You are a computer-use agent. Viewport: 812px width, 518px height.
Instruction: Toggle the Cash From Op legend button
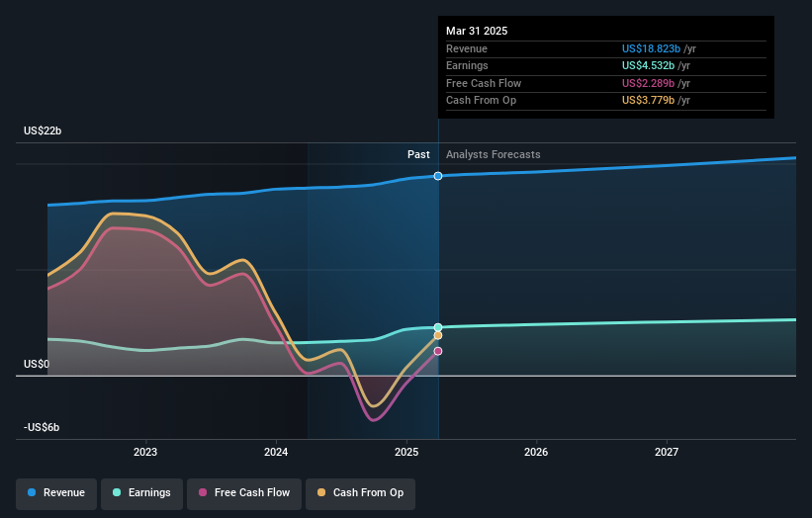tap(360, 493)
